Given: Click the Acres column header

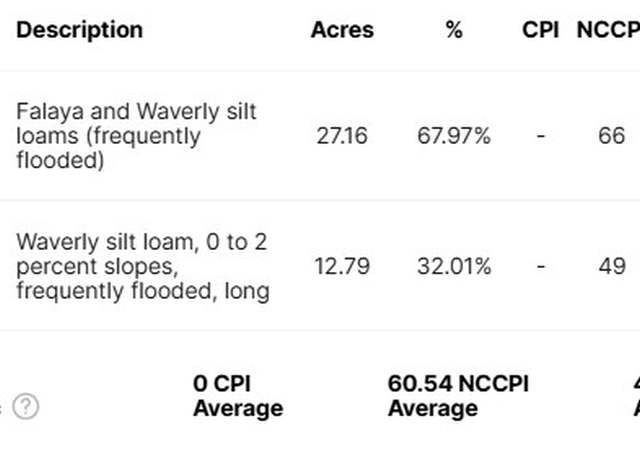Looking at the screenshot, I should [342, 30].
